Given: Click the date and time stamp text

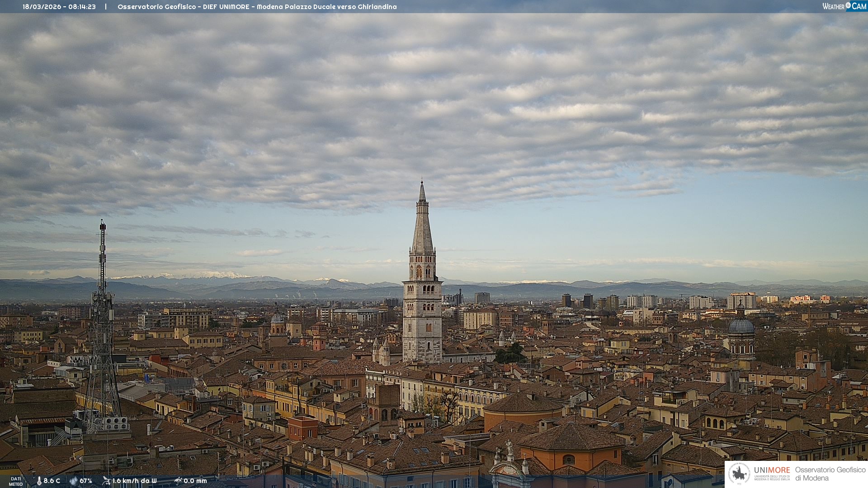Looking at the screenshot, I should pos(59,7).
